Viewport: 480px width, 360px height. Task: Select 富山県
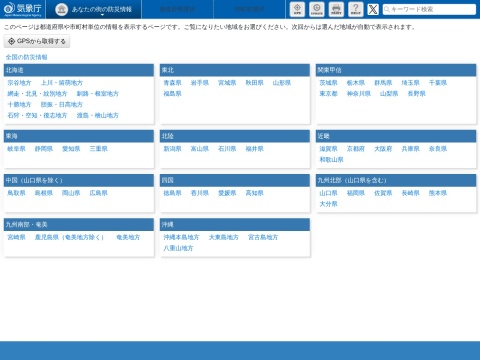[x=200, y=149]
